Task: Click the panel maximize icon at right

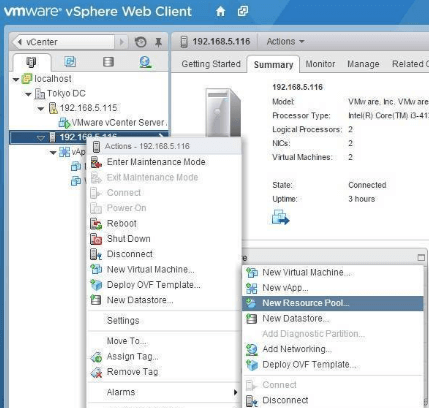Action: coord(421,258)
